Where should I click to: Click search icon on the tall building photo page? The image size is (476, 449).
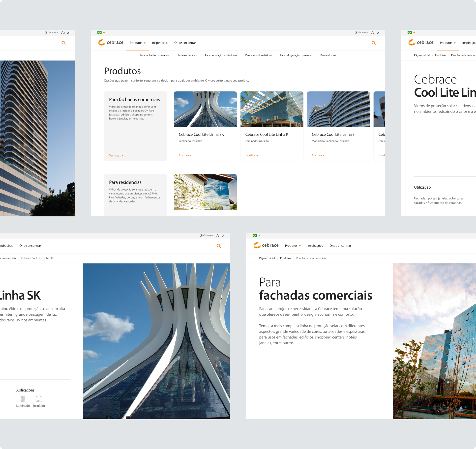(x=64, y=43)
